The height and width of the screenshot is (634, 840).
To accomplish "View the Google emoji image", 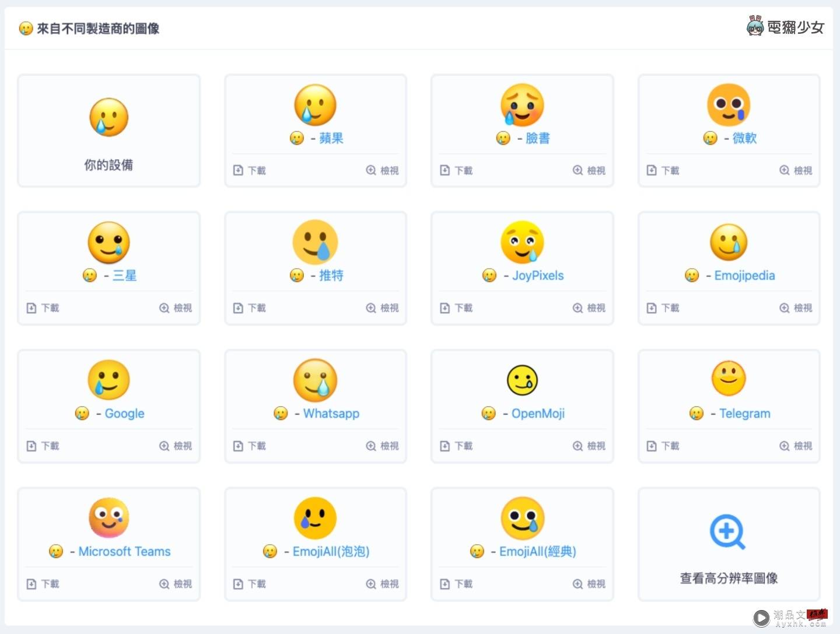I will click(x=176, y=446).
